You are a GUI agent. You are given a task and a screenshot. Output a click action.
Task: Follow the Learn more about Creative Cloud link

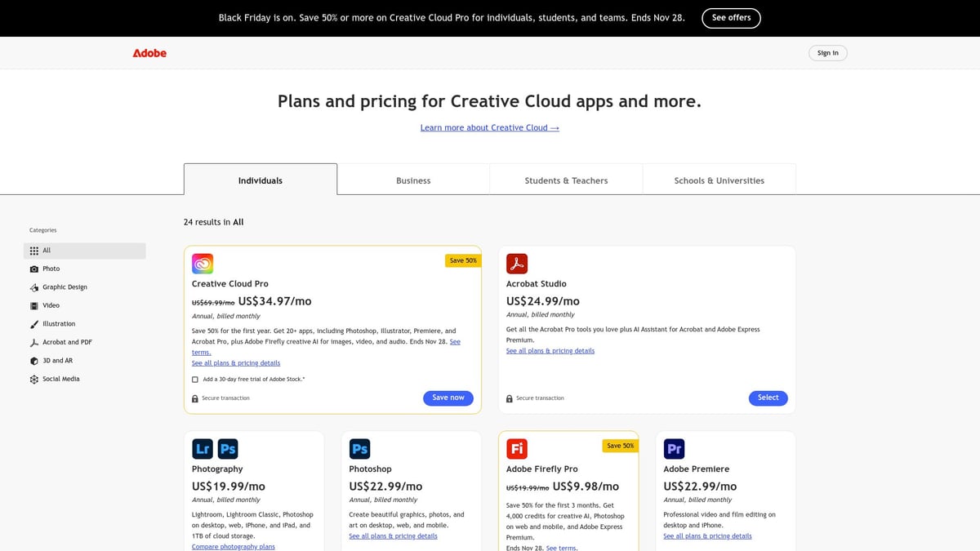pos(490,127)
